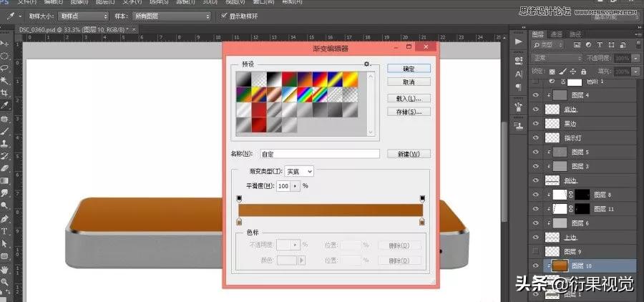Hide the 底边 layer
The width and height of the screenshot is (644, 302).
535,109
